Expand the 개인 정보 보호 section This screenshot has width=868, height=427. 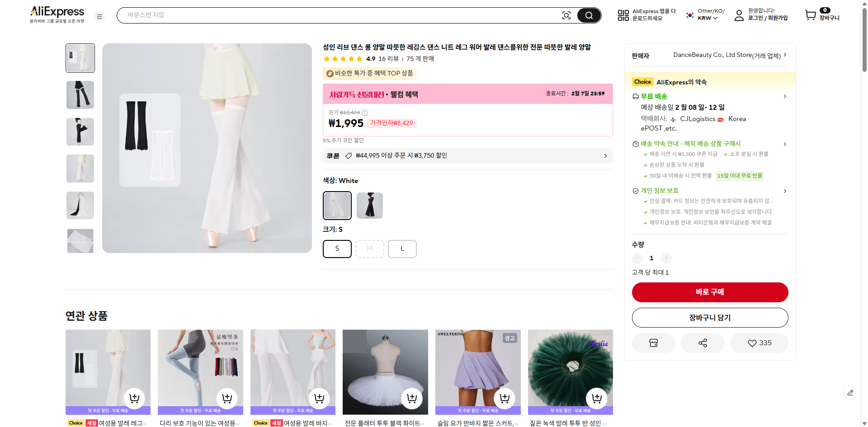click(x=785, y=191)
